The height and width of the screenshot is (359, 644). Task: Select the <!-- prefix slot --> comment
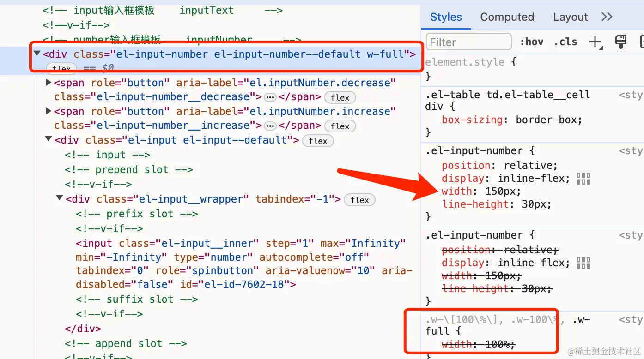pos(137,214)
